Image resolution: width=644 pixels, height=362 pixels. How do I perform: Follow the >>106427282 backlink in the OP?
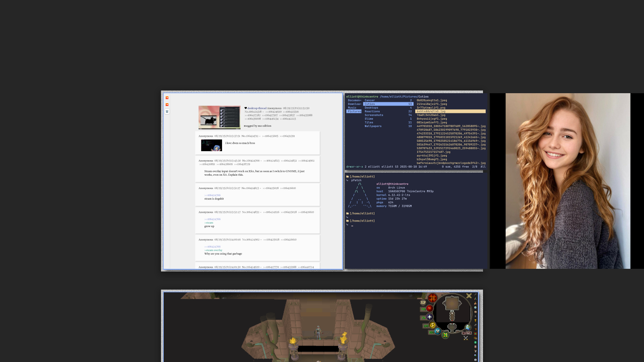click(x=253, y=115)
